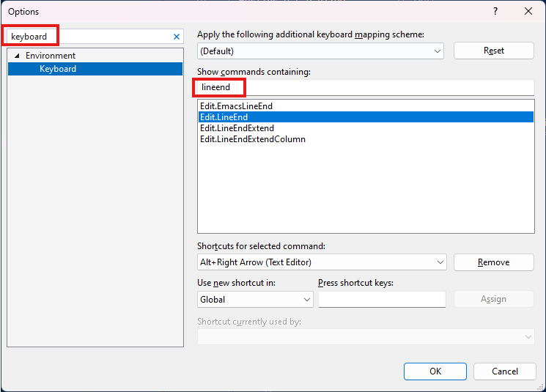546x392 pixels.
Task: Select Edit.LineEndExtendColumn command
Action: (366, 139)
